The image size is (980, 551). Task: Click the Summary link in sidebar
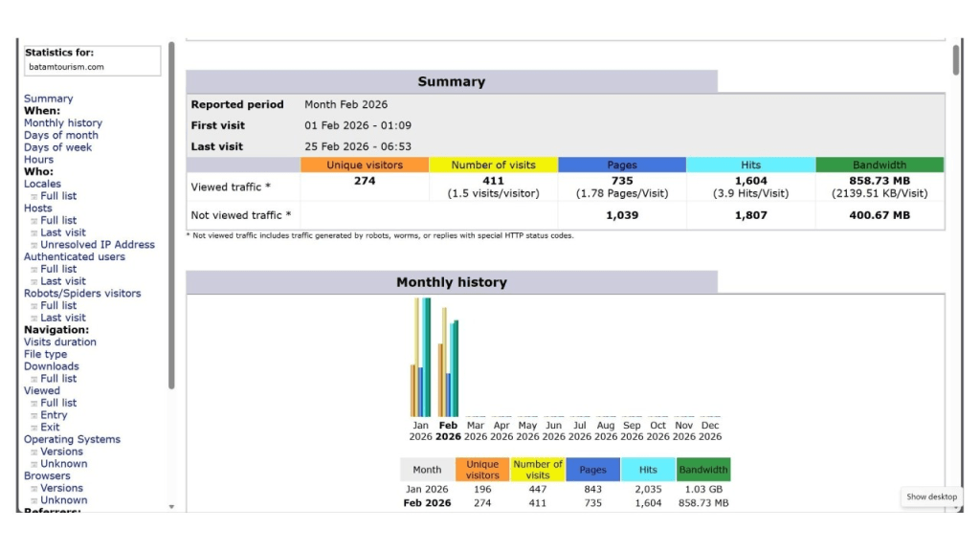point(48,99)
